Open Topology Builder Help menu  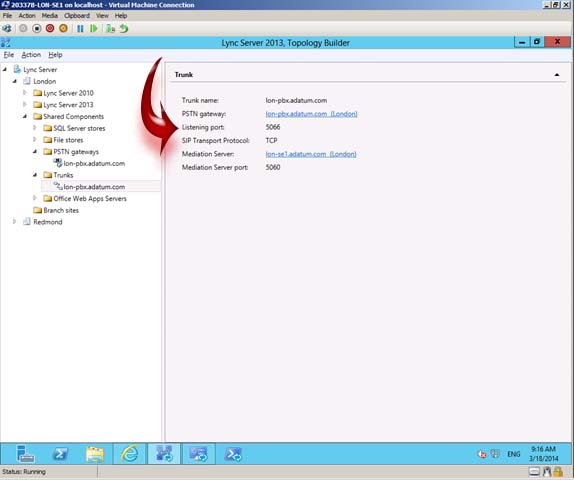point(55,55)
